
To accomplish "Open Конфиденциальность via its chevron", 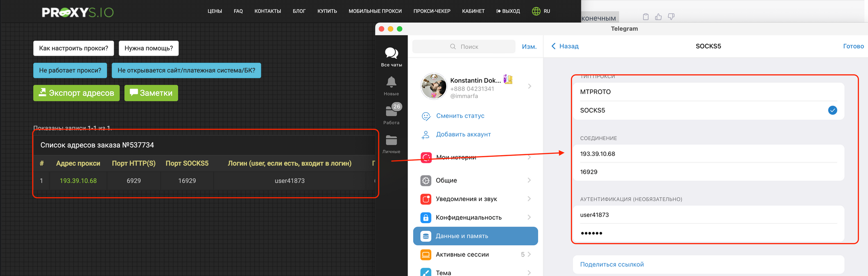I will point(529,218).
